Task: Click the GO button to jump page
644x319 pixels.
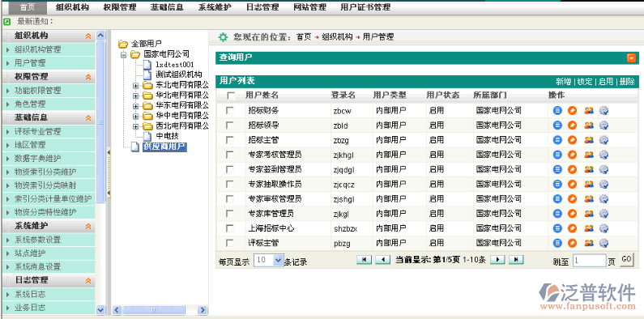Action: tap(626, 260)
